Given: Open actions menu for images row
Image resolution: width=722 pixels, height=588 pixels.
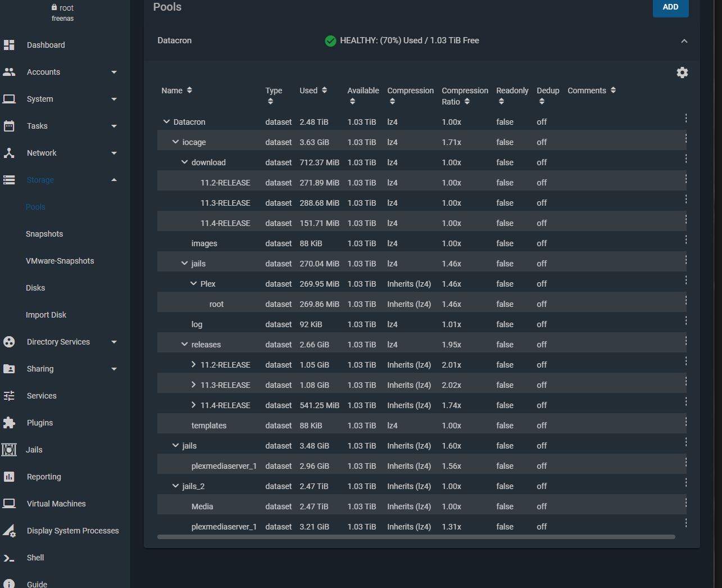Looking at the screenshot, I should click(x=686, y=239).
